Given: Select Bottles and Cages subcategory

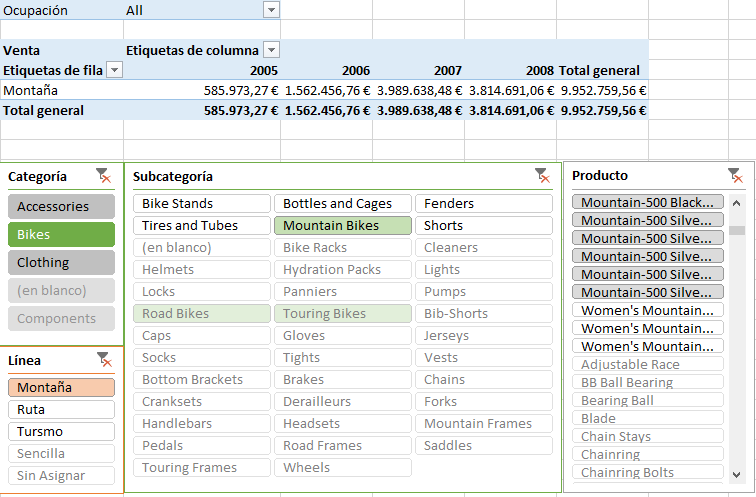Looking at the screenshot, I should click(342, 204).
